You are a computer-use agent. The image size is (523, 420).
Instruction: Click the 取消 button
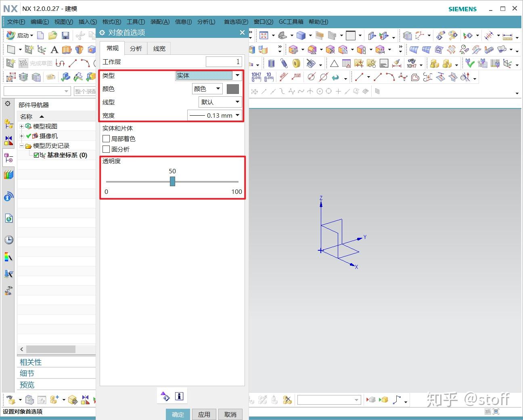pos(230,414)
